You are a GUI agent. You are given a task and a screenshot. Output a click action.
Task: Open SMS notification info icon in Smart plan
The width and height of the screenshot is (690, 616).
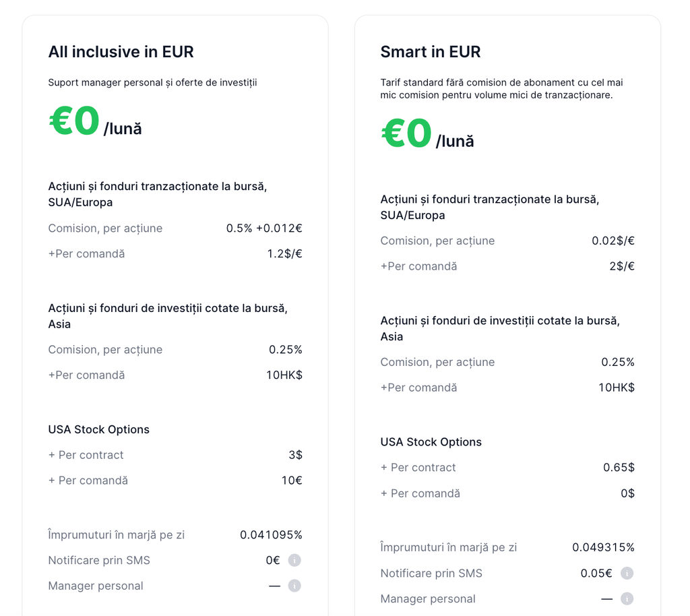(627, 574)
